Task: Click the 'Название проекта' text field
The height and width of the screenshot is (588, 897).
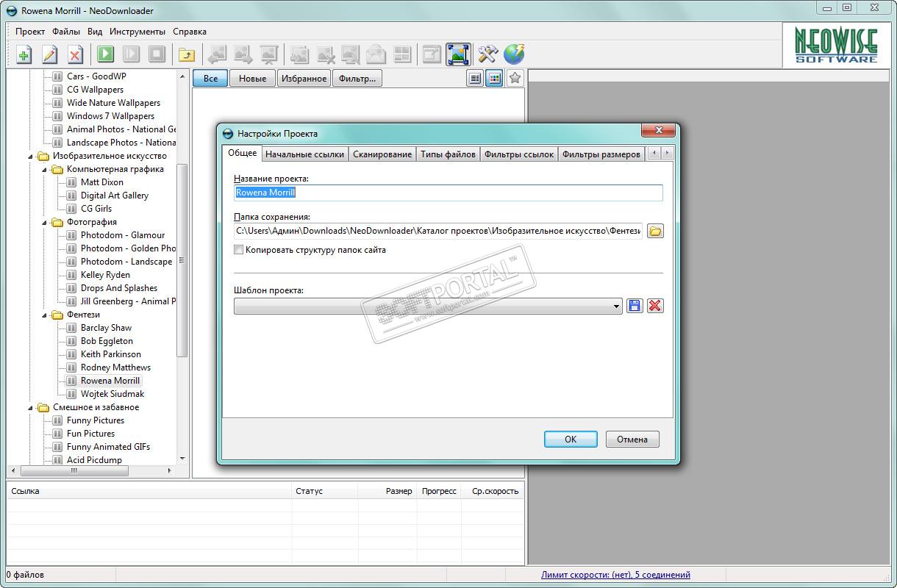Action: pyautogui.click(x=448, y=193)
